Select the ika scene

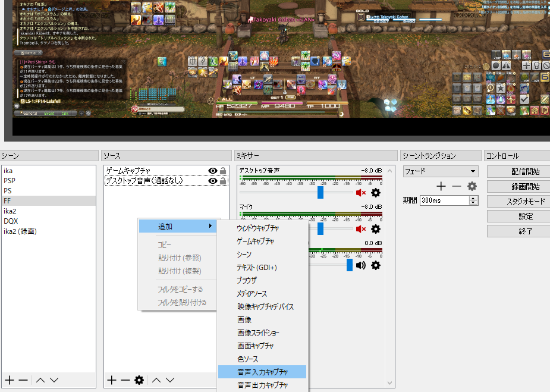48,171
